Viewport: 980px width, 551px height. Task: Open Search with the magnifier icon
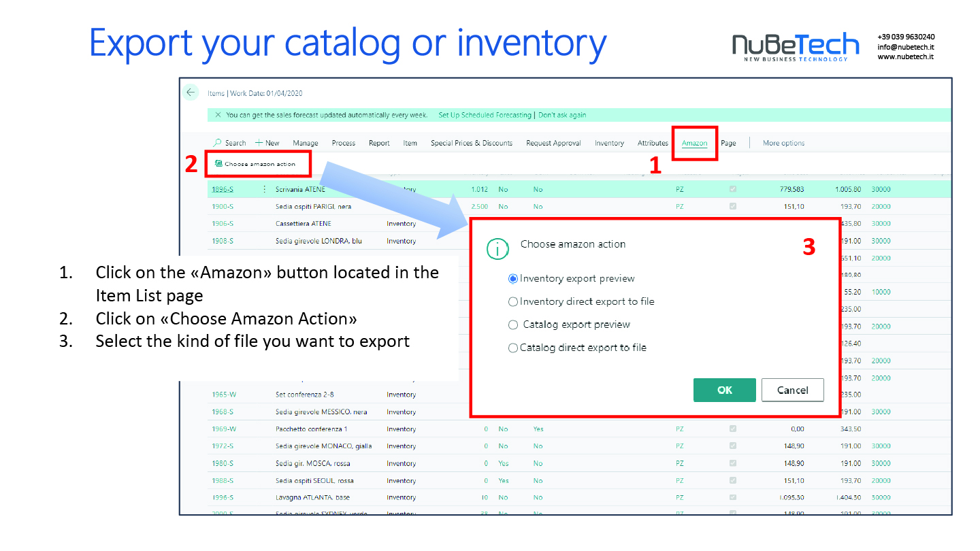point(229,143)
